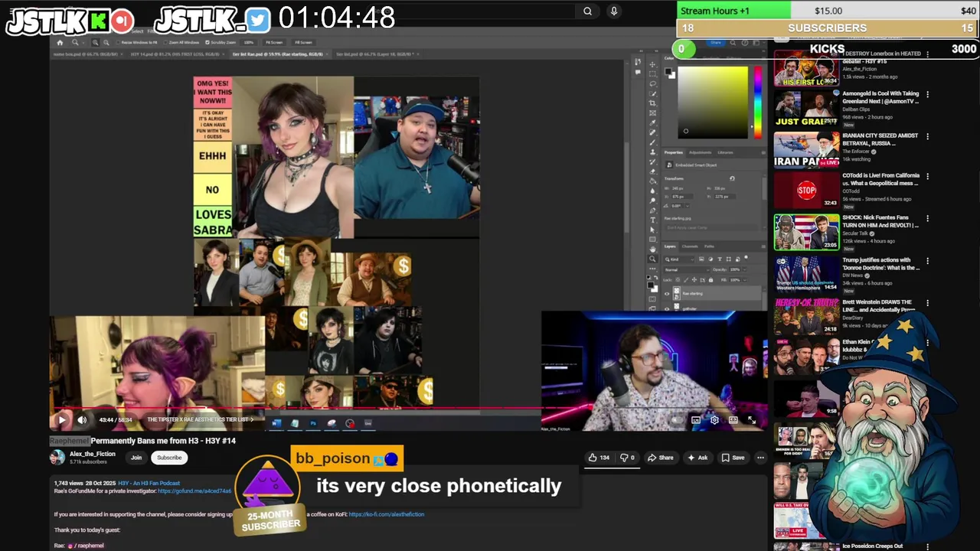Open the Normal blend mode dropdown

coord(687,270)
